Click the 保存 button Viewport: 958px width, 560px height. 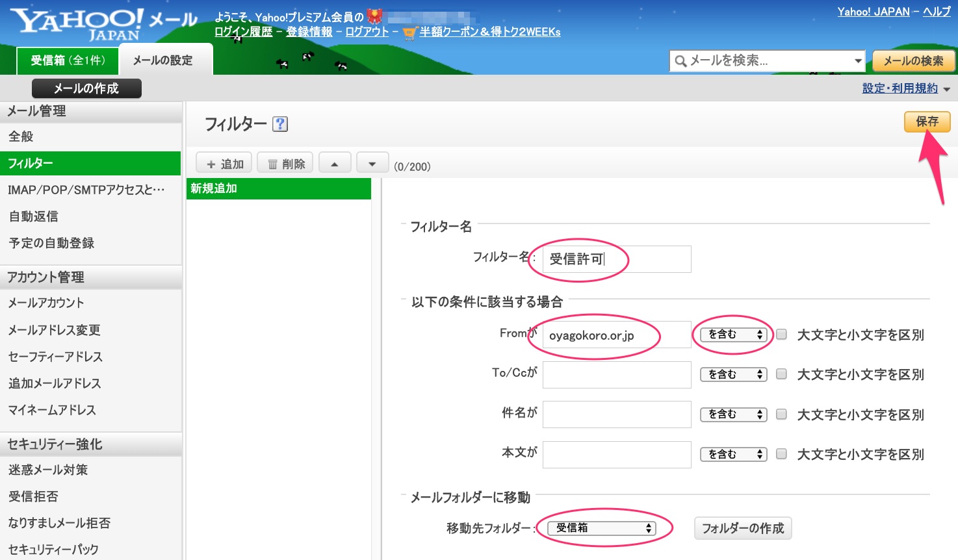pyautogui.click(x=927, y=121)
